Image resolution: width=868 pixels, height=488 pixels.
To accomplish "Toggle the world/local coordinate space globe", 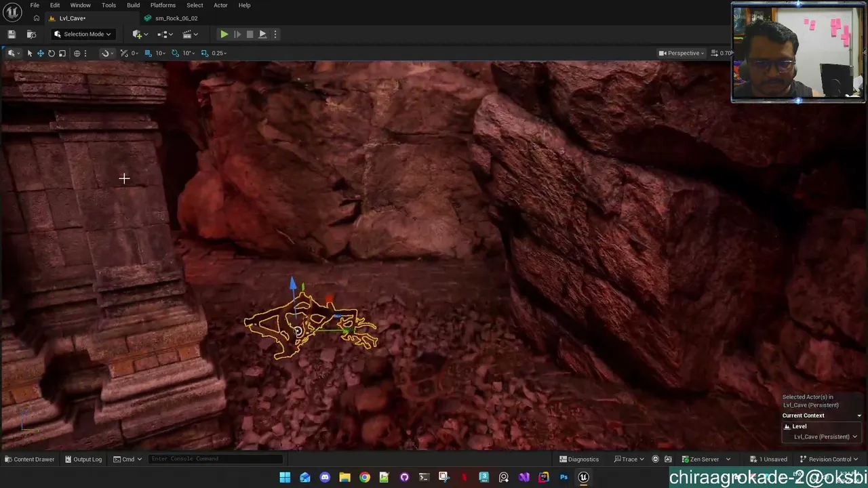I will click(x=77, y=53).
